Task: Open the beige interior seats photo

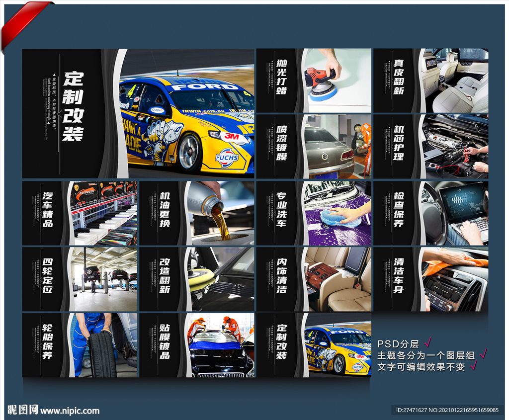Action: 338,279
